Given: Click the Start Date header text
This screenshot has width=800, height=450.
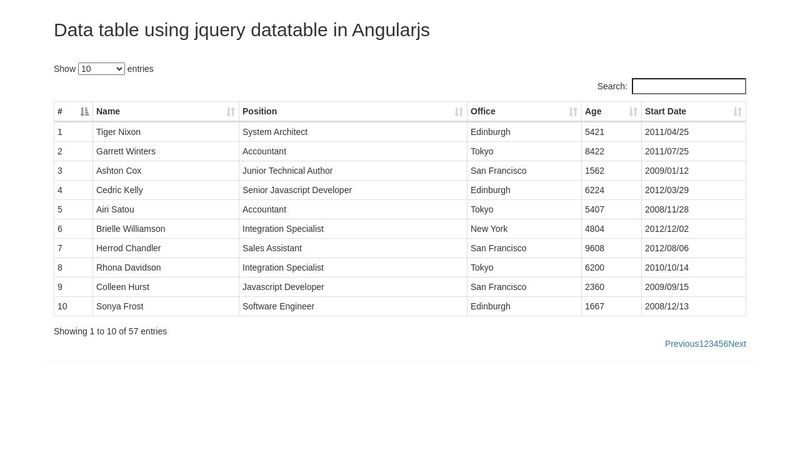Looking at the screenshot, I should click(x=665, y=112).
